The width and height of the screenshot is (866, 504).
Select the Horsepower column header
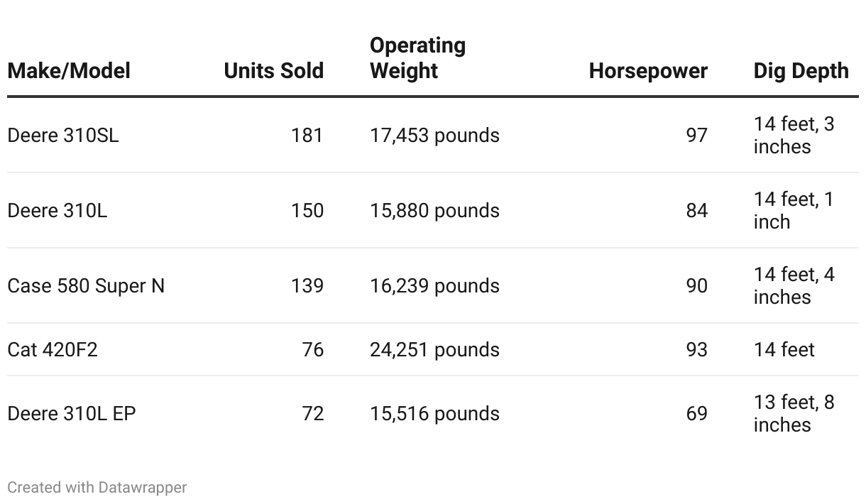tap(648, 71)
